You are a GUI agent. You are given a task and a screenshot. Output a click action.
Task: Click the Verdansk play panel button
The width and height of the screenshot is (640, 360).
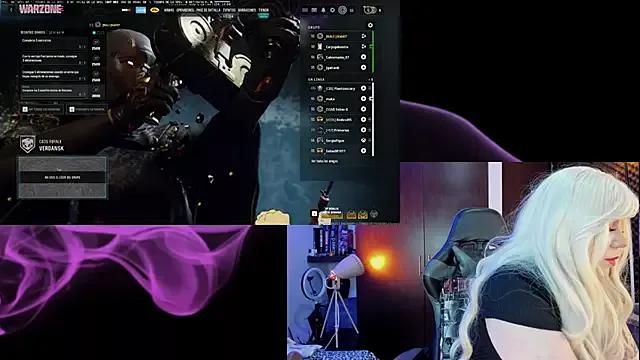pyautogui.click(x=62, y=177)
